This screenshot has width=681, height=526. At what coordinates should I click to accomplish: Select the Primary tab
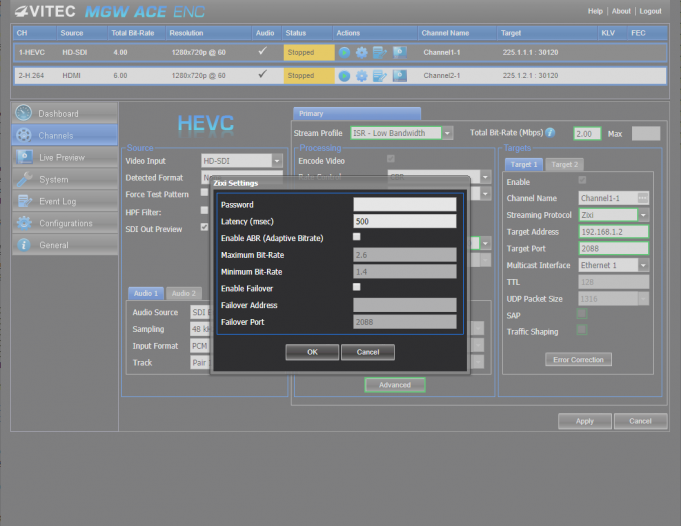pyautogui.click(x=357, y=113)
